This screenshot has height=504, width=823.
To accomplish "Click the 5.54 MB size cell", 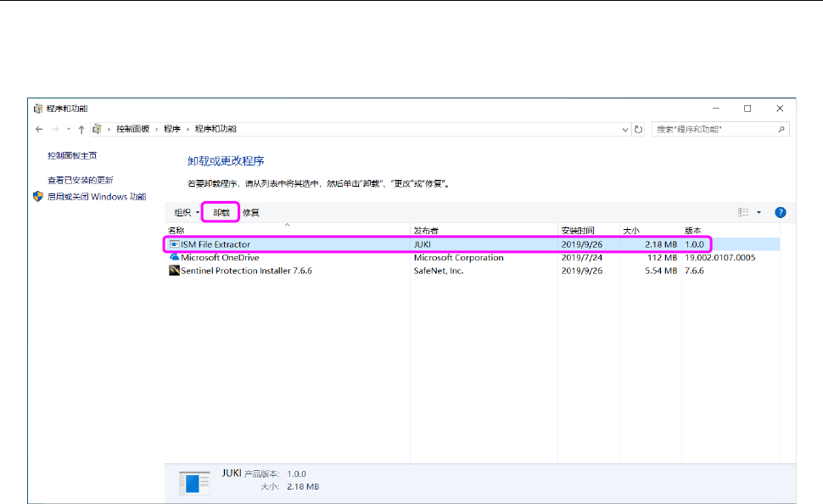I will (661, 271).
